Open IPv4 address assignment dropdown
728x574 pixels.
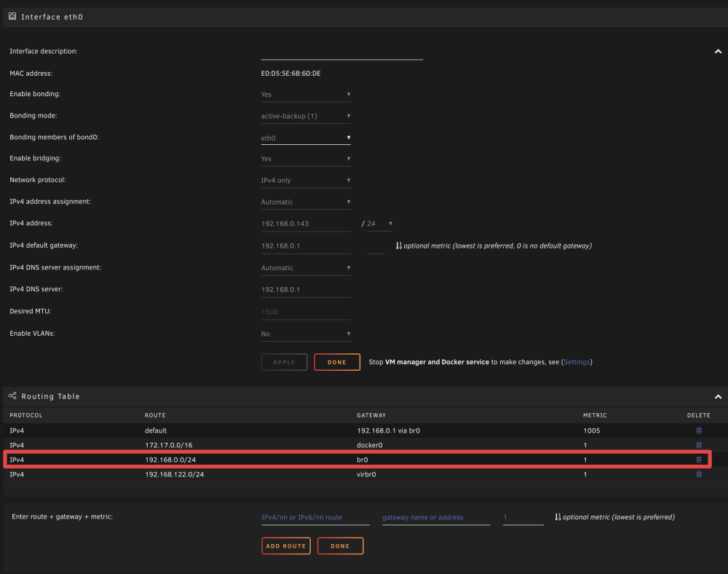point(306,202)
